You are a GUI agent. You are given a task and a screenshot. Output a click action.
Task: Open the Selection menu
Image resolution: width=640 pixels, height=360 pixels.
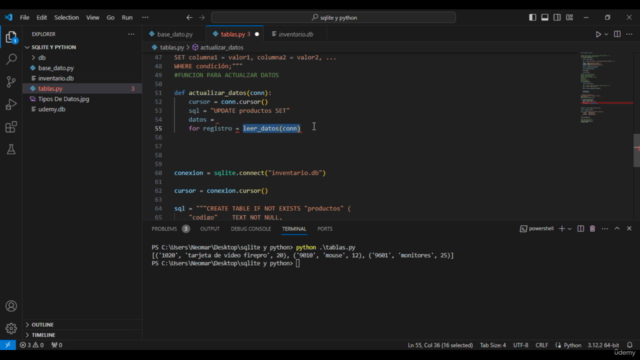pos(67,18)
